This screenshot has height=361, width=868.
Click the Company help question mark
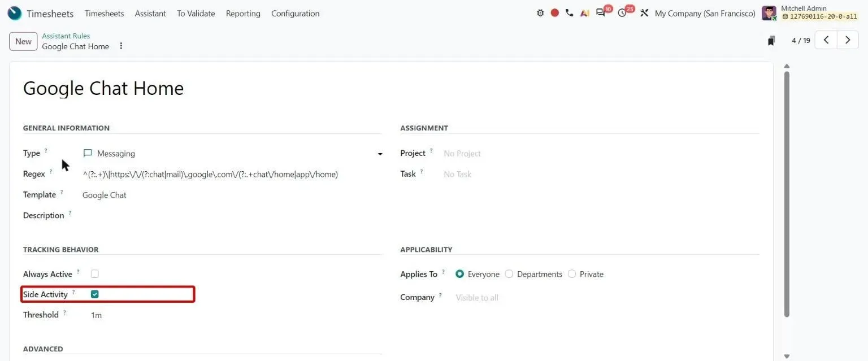tap(440, 295)
